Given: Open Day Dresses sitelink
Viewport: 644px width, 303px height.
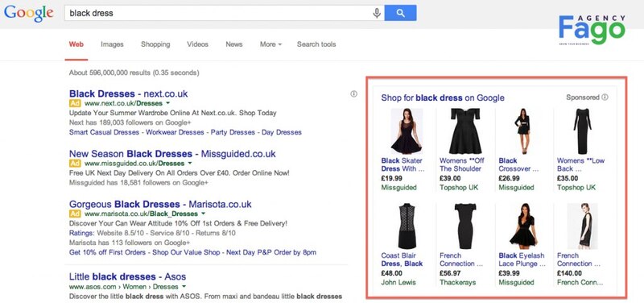Looking at the screenshot, I should coord(282,132).
